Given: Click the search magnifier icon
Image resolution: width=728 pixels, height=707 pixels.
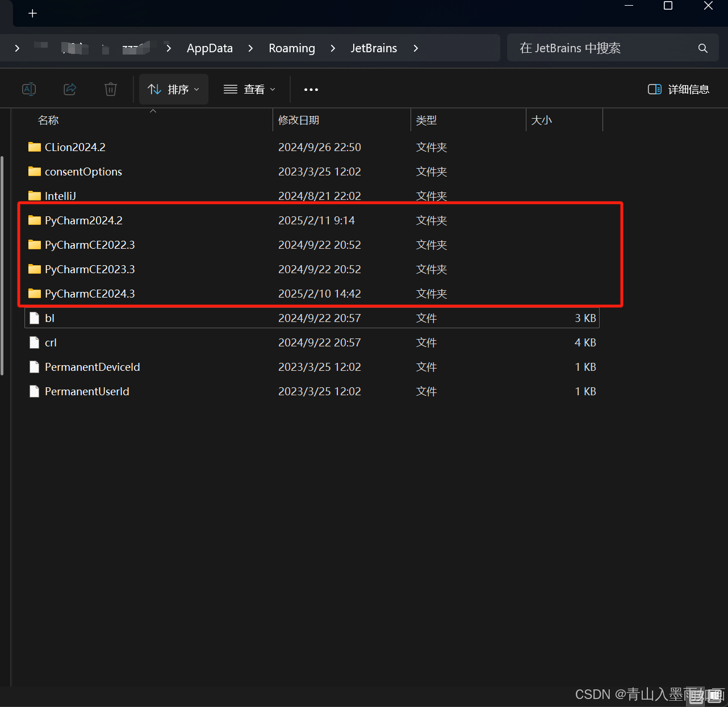Looking at the screenshot, I should coord(703,48).
